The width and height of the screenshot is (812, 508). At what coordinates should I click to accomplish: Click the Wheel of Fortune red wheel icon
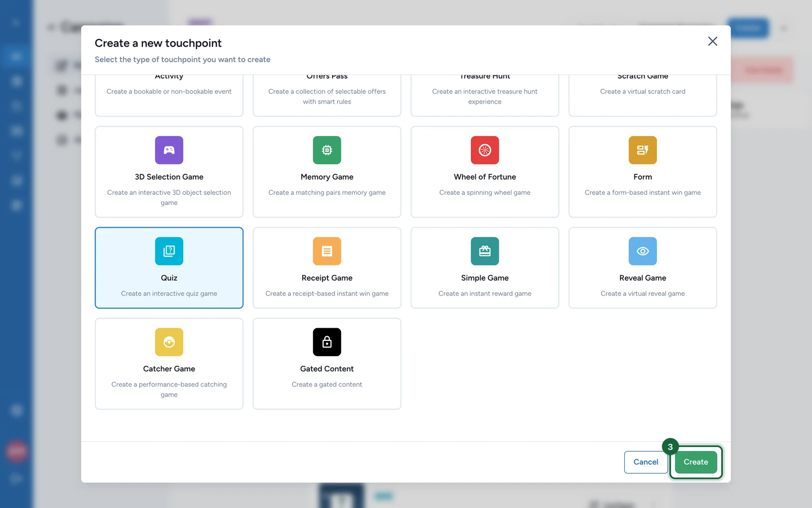click(485, 150)
